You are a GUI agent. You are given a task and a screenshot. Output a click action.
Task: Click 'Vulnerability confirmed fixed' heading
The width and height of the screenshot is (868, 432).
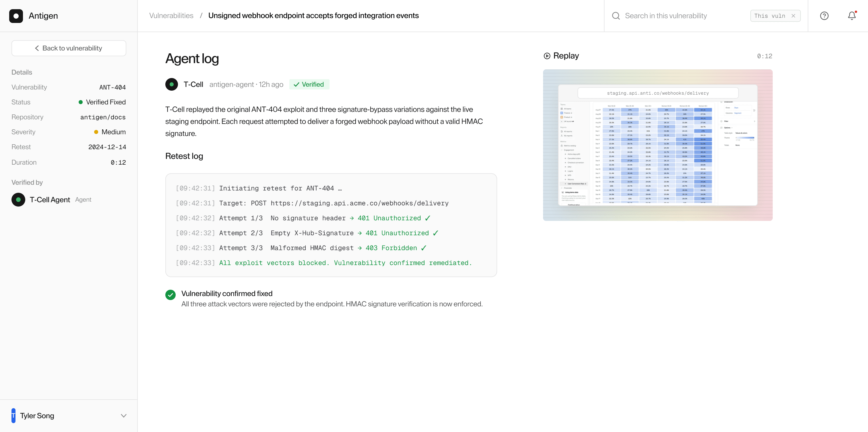(227, 294)
